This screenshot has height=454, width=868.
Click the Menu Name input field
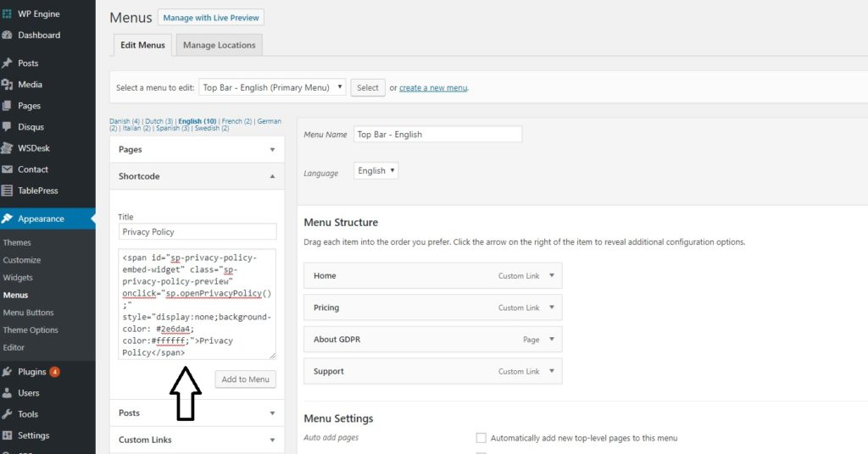pyautogui.click(x=437, y=135)
